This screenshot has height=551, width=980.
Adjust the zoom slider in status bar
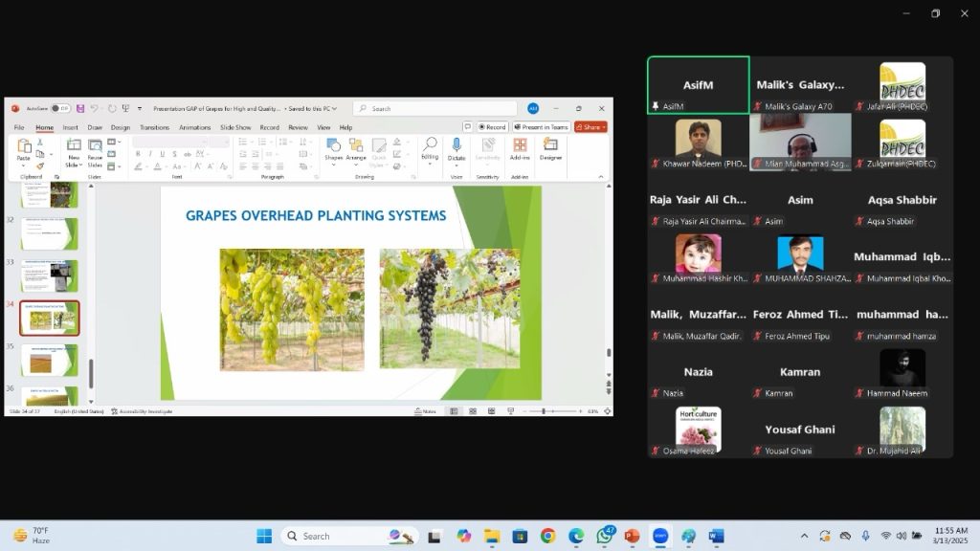pyautogui.click(x=544, y=411)
